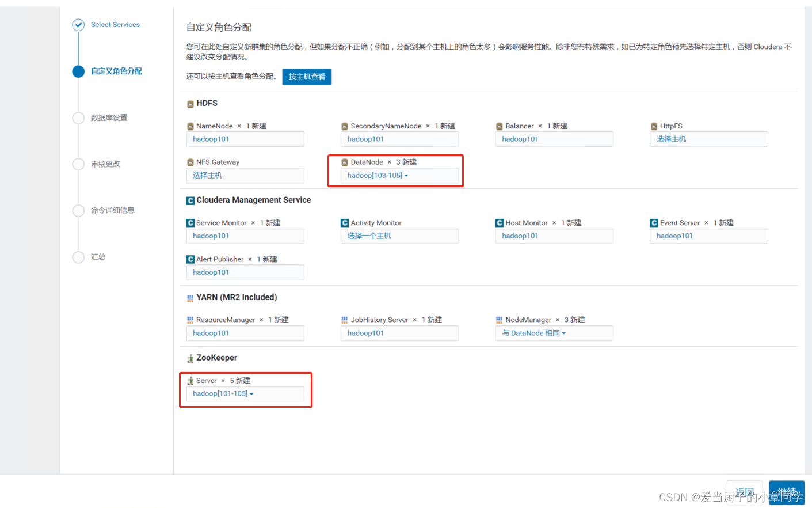Click the ZooKeeper service heading icon

(190, 358)
